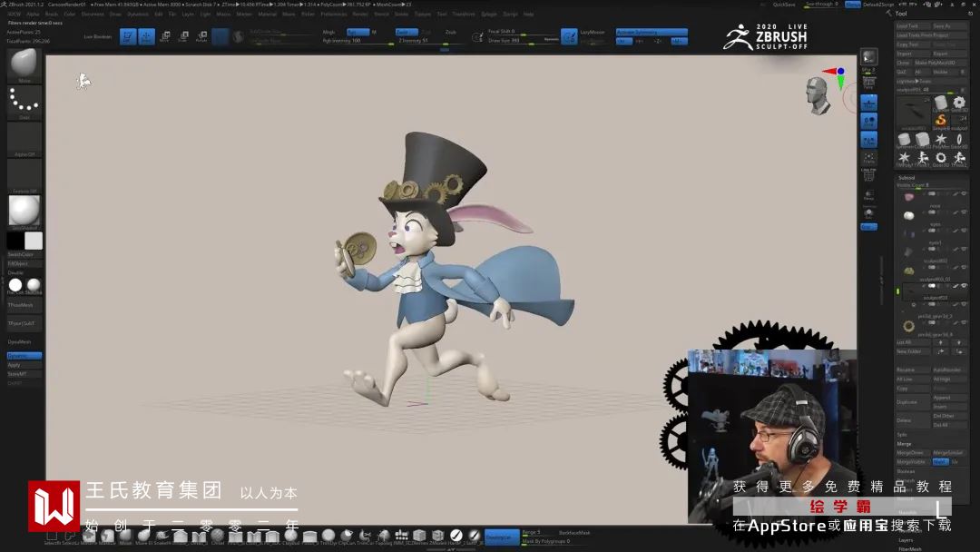Open the Brush menu

(x=51, y=14)
